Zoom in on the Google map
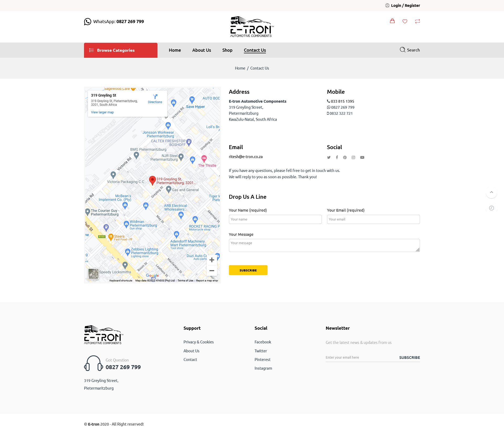The width and height of the screenshot is (504, 435). (x=212, y=260)
